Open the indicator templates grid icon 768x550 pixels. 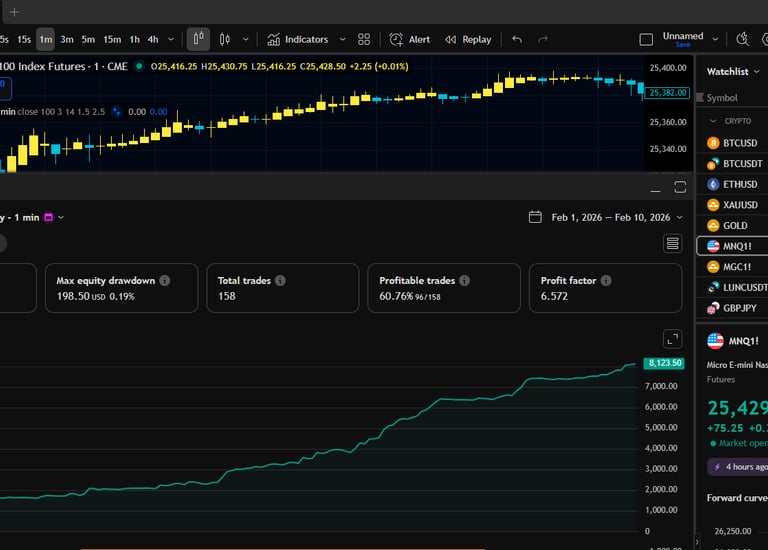pyautogui.click(x=364, y=39)
